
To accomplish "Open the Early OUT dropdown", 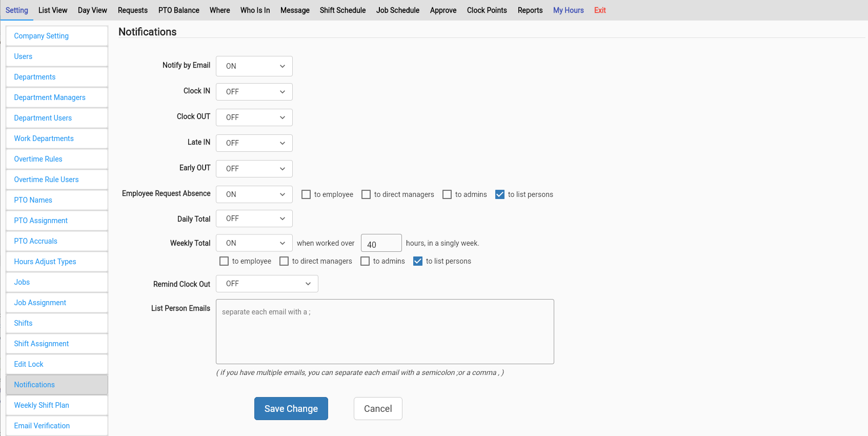I will (254, 169).
